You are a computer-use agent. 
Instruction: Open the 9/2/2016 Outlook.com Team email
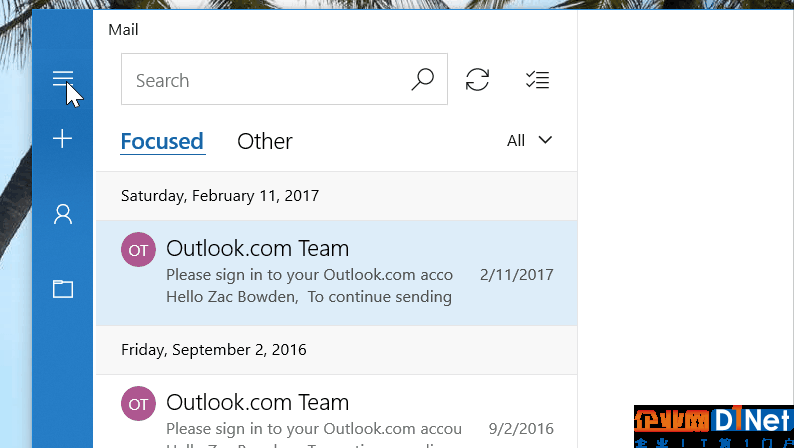(336, 412)
